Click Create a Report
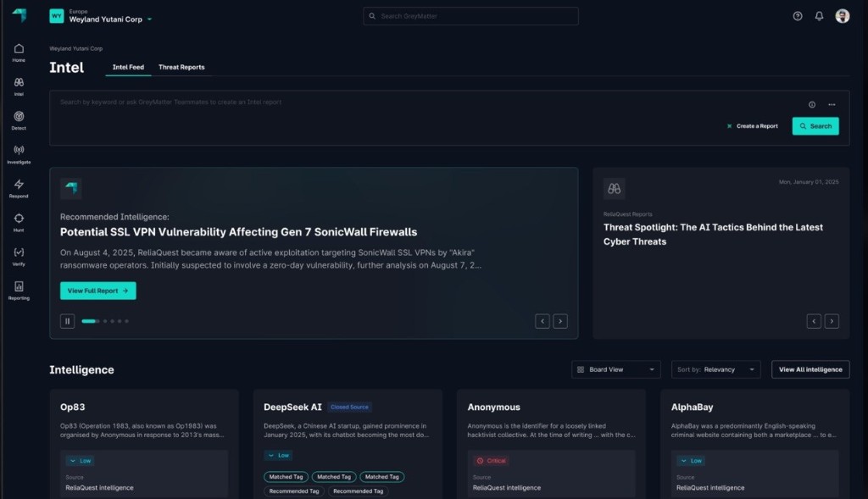 (x=752, y=126)
